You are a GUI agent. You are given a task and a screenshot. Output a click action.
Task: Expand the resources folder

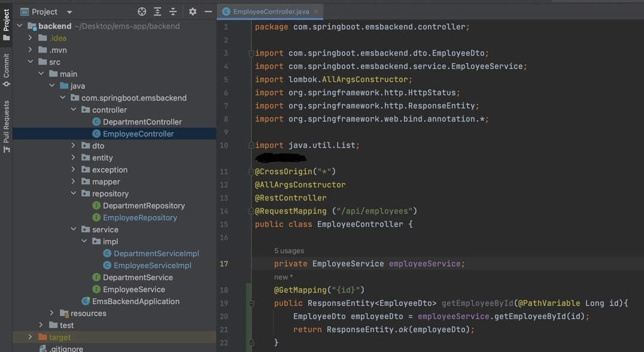(52, 313)
